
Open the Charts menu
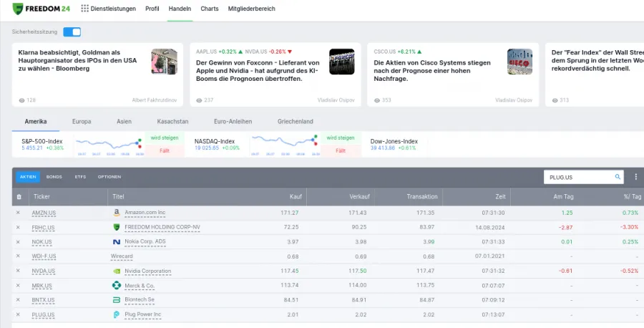point(210,9)
